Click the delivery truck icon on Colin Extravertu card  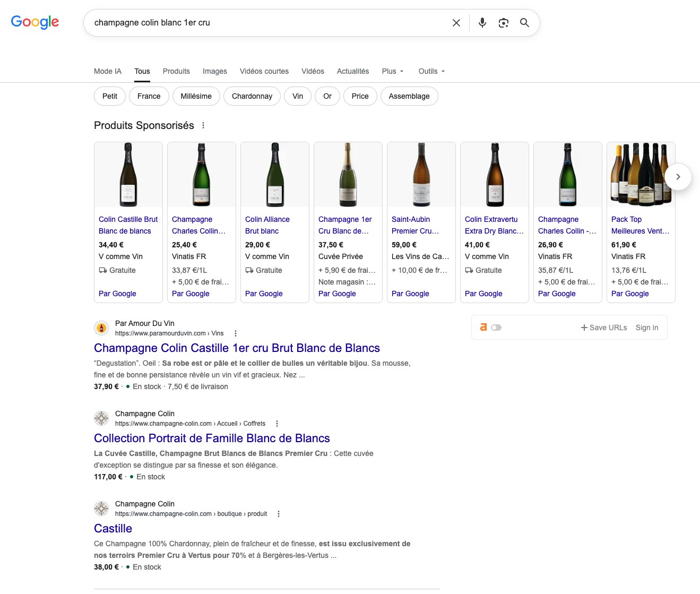(469, 270)
